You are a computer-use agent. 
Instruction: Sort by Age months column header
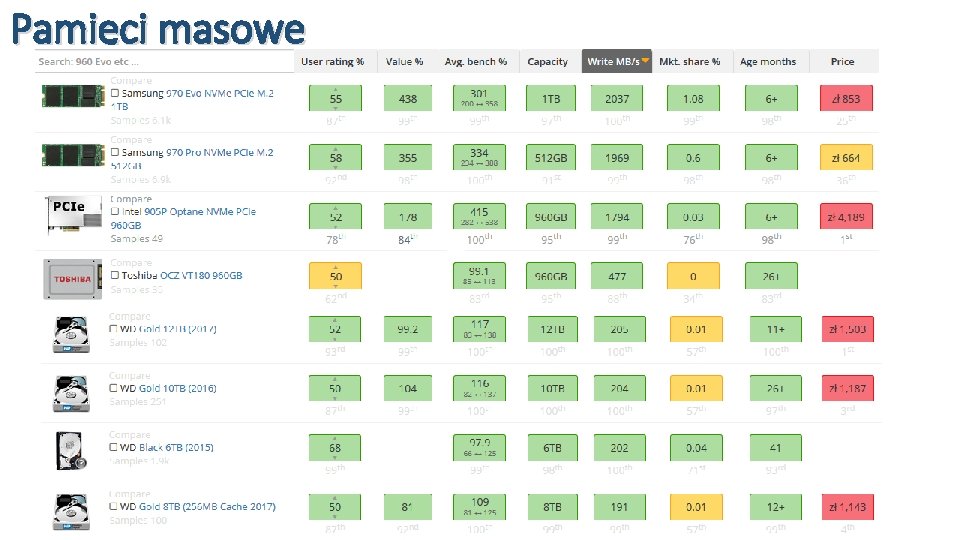click(x=768, y=61)
